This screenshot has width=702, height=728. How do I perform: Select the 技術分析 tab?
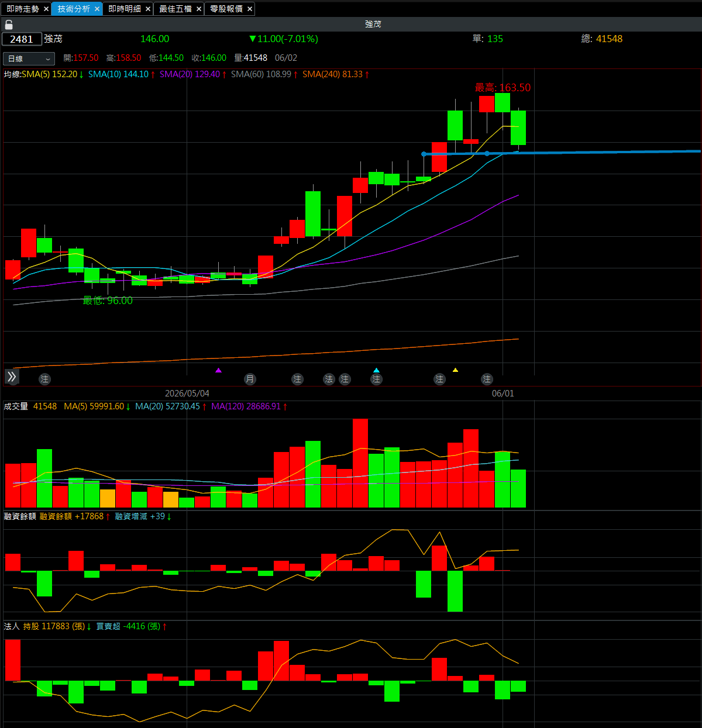(x=74, y=9)
